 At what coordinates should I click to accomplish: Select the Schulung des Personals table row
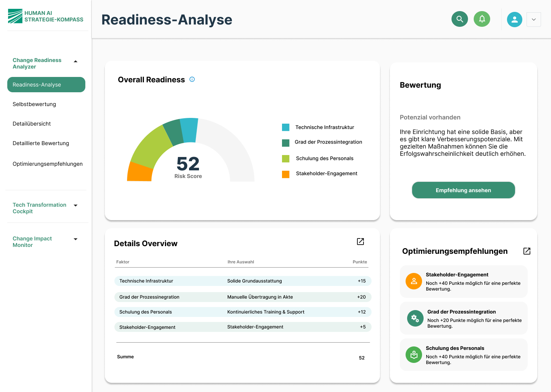[243, 312]
